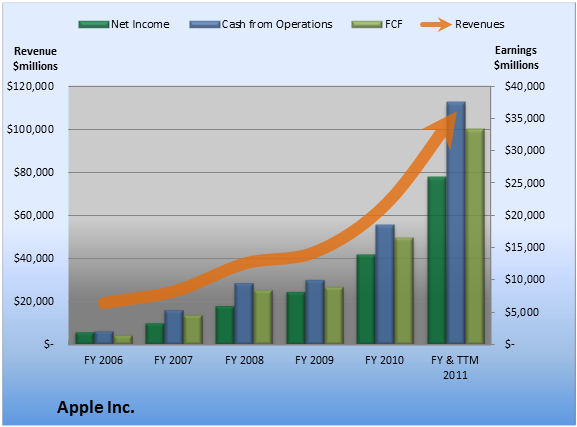Select the FY 2008 FCF bar
Viewport: 577px width, 427px height.
263,317
